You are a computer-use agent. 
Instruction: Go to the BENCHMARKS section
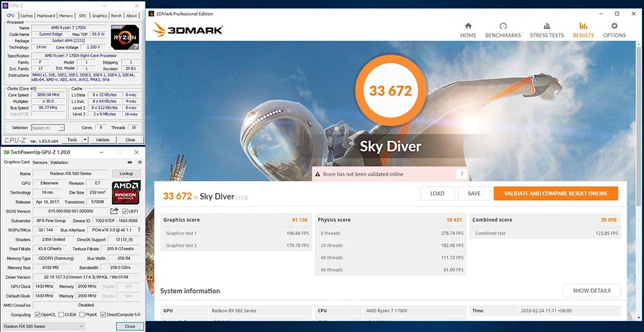(x=503, y=30)
